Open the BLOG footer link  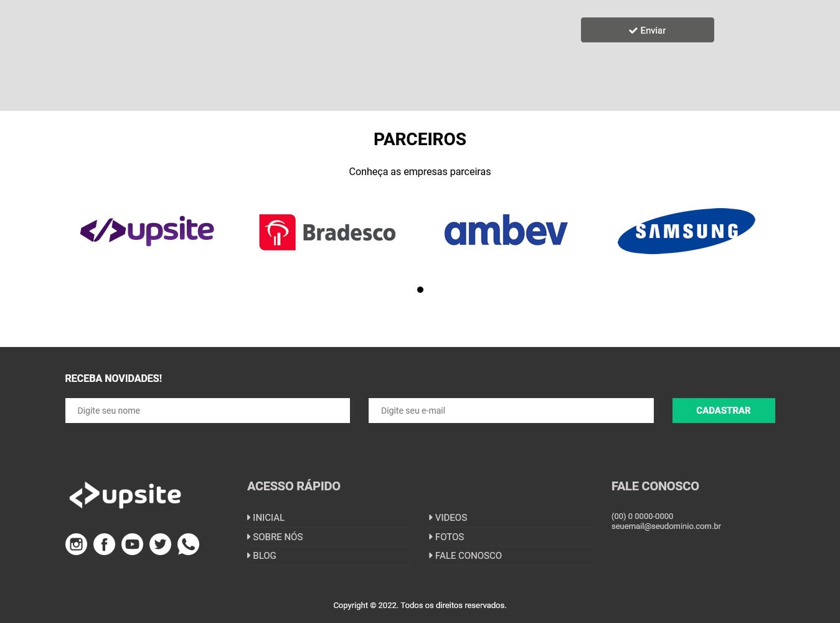pos(264,556)
